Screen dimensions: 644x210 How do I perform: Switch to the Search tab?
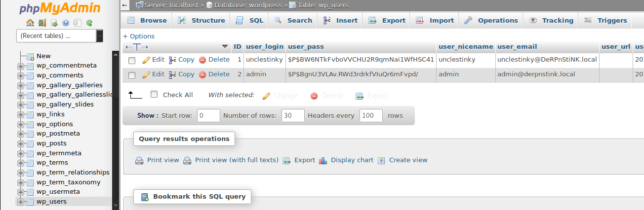[293, 20]
